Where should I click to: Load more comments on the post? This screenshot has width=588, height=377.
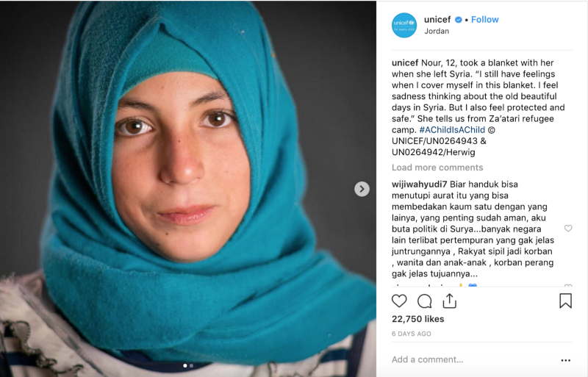[437, 168]
